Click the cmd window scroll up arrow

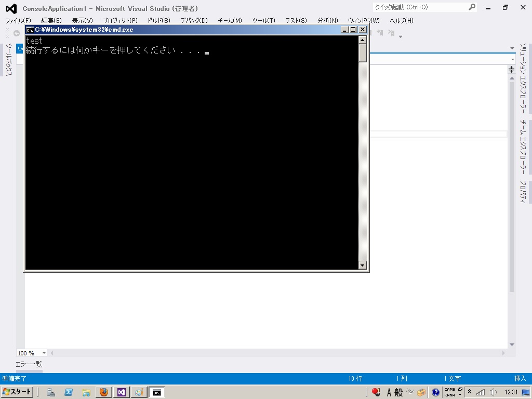point(362,40)
